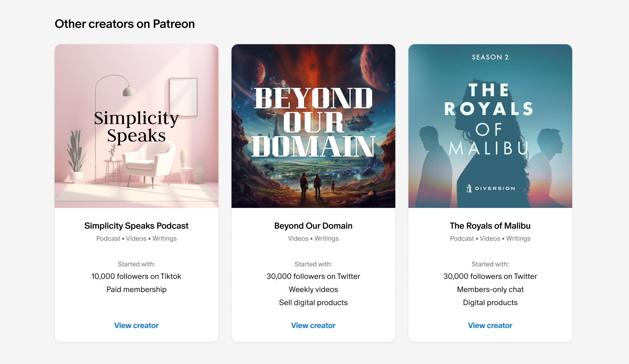Click the Writings label under Royals of Malibu
This screenshot has height=364, width=629.
click(x=518, y=238)
